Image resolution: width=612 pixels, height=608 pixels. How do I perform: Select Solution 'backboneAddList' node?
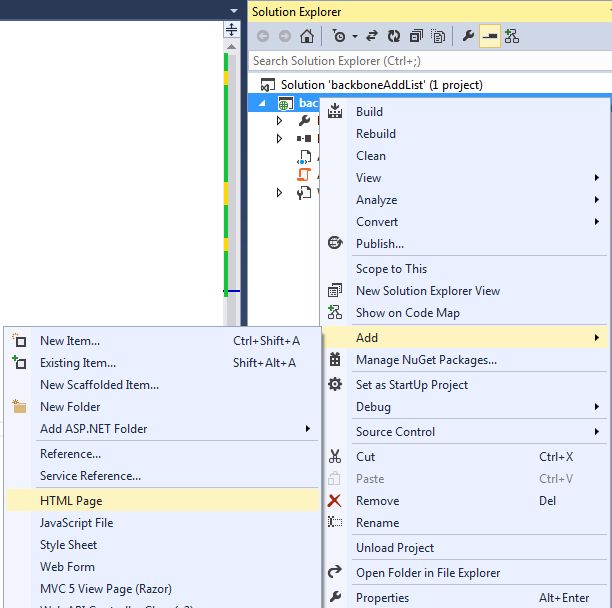tap(381, 85)
